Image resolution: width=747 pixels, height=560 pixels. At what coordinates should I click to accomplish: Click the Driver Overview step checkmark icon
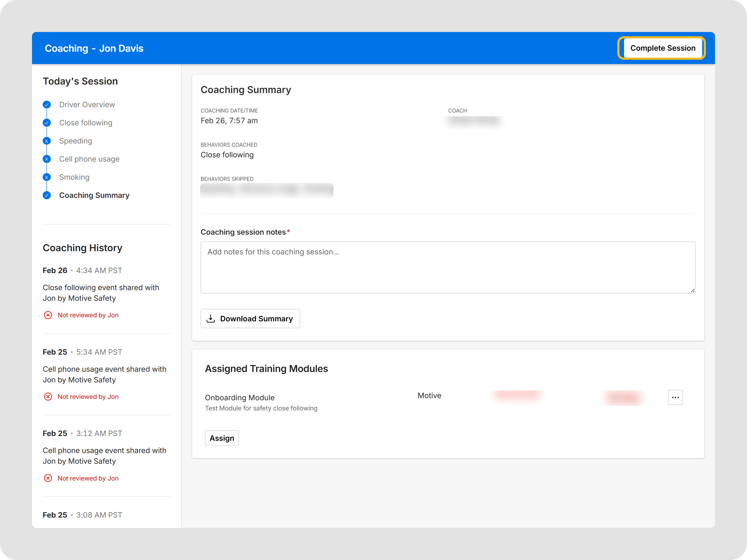pos(47,105)
